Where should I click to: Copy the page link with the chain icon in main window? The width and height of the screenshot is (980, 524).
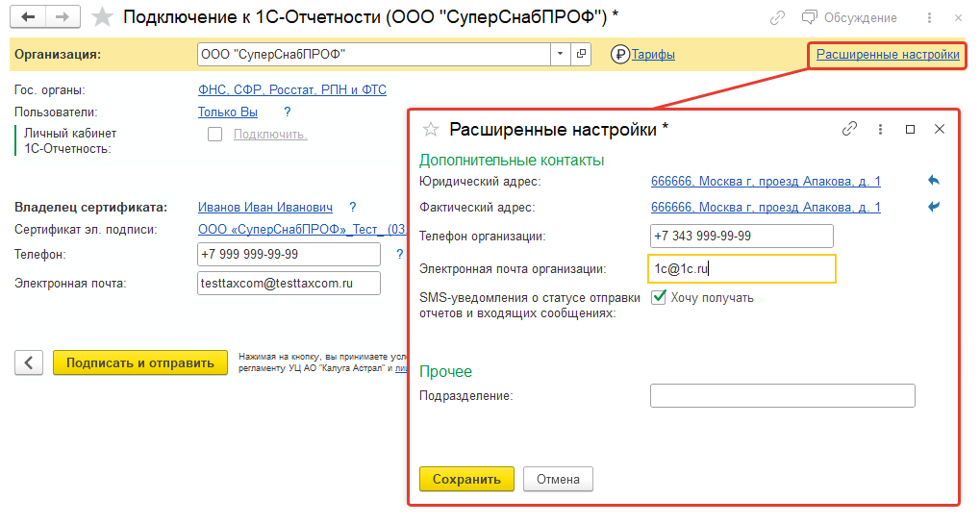point(777,18)
